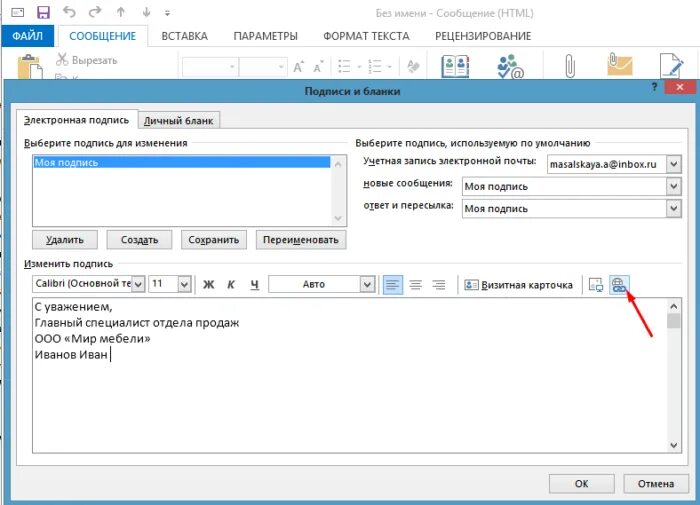
Task: Open the Signature icon in the ribbon
Action: [671, 66]
